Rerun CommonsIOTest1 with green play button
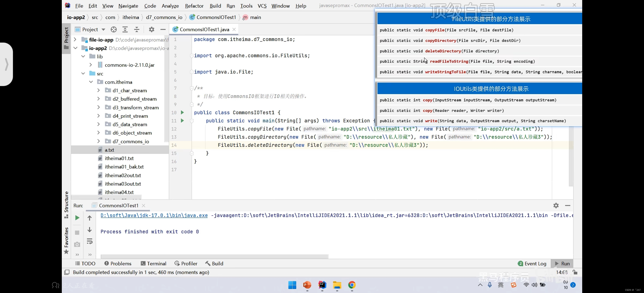The height and width of the screenshot is (293, 644). click(x=77, y=218)
